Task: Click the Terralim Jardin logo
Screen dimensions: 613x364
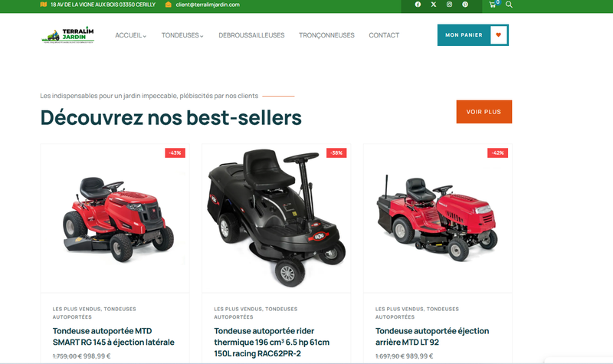Action: pos(68,34)
